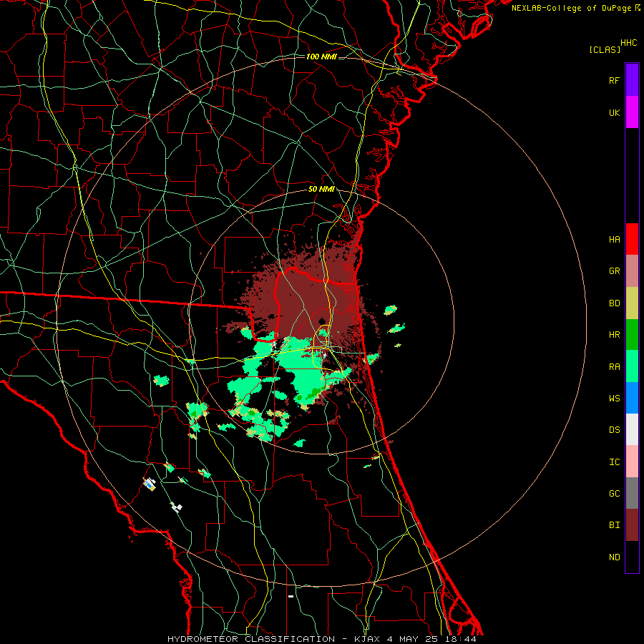
Task: Select the GC gray legend swatch
Action: [x=632, y=493]
